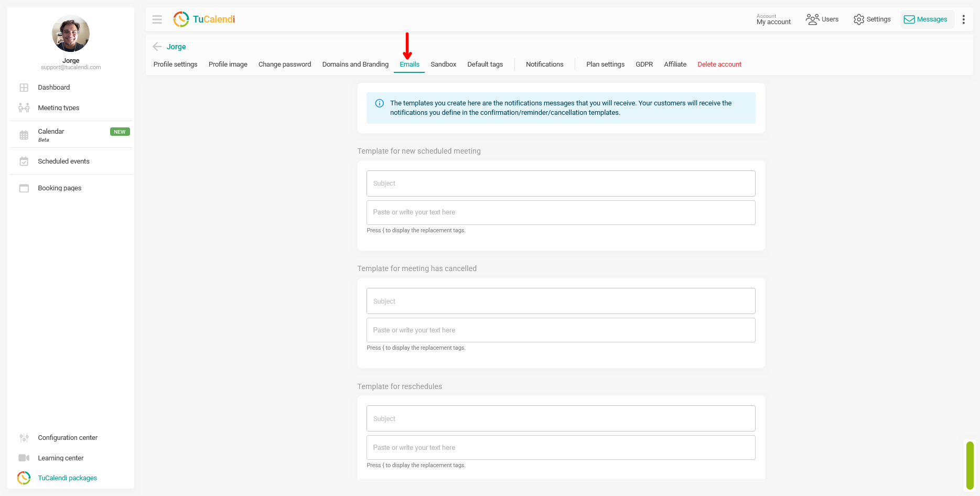Open My account in top bar

click(x=773, y=19)
